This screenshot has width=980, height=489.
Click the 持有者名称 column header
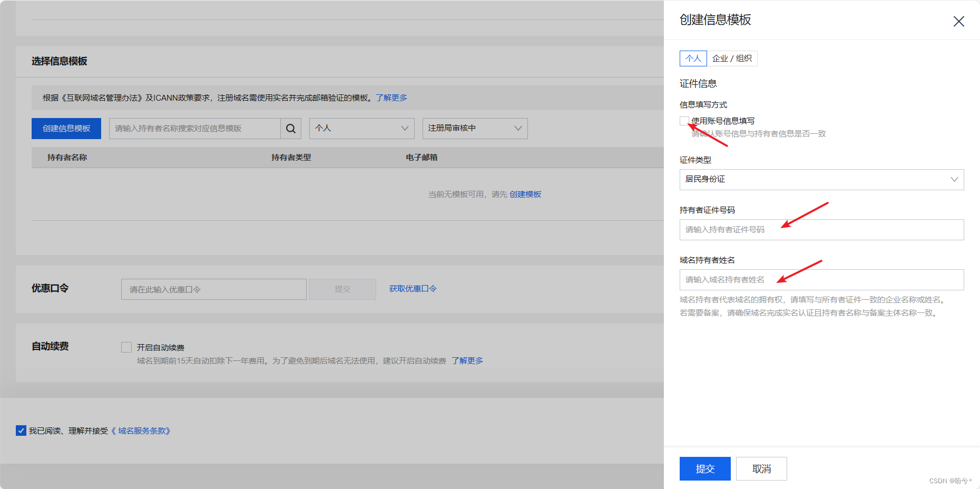[67, 158]
